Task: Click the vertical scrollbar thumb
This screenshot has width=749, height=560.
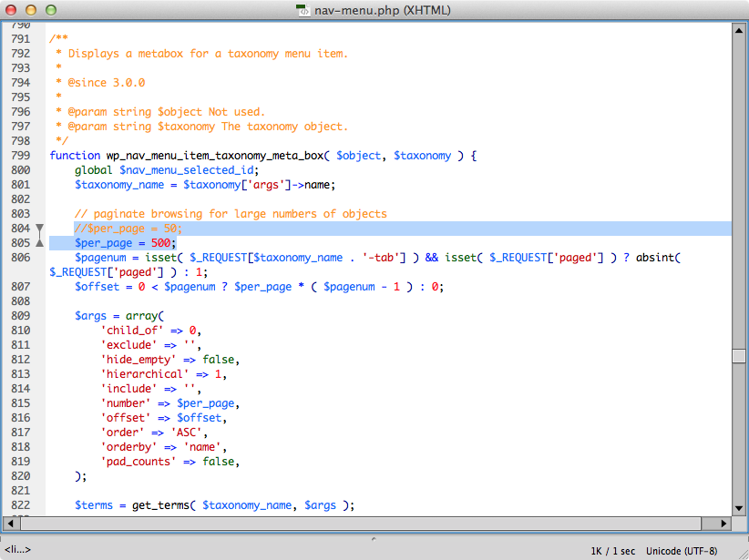Action: (x=738, y=356)
